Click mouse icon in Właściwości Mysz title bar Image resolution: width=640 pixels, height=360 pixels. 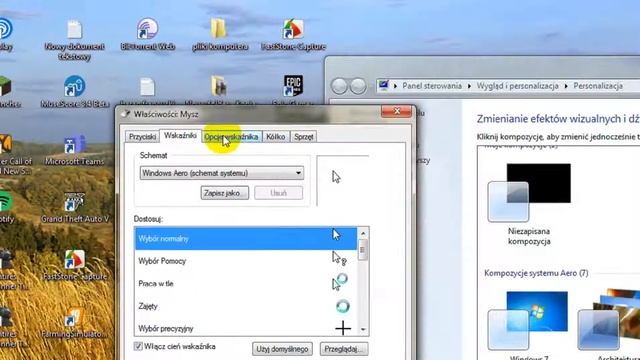pyautogui.click(x=126, y=114)
